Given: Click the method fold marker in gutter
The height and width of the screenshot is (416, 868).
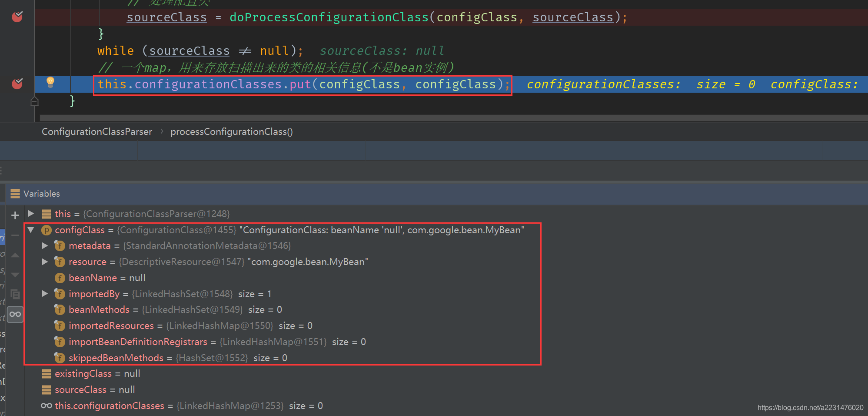Looking at the screenshot, I should pos(35,101).
